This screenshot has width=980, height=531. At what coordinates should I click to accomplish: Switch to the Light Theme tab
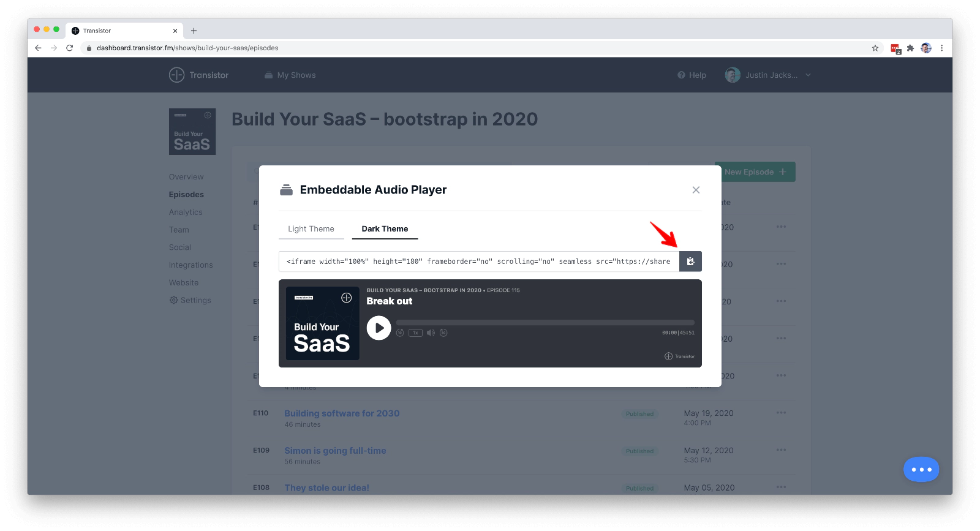311,229
